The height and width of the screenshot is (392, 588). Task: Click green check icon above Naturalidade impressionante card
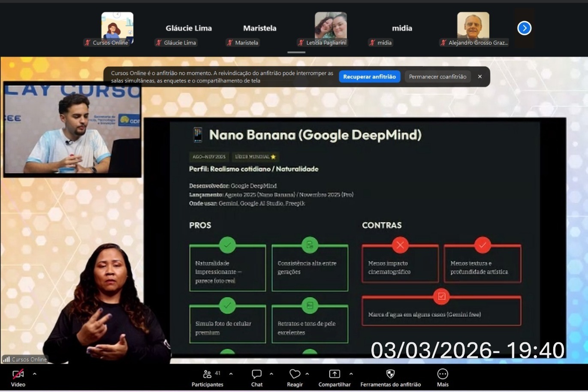pyautogui.click(x=227, y=245)
